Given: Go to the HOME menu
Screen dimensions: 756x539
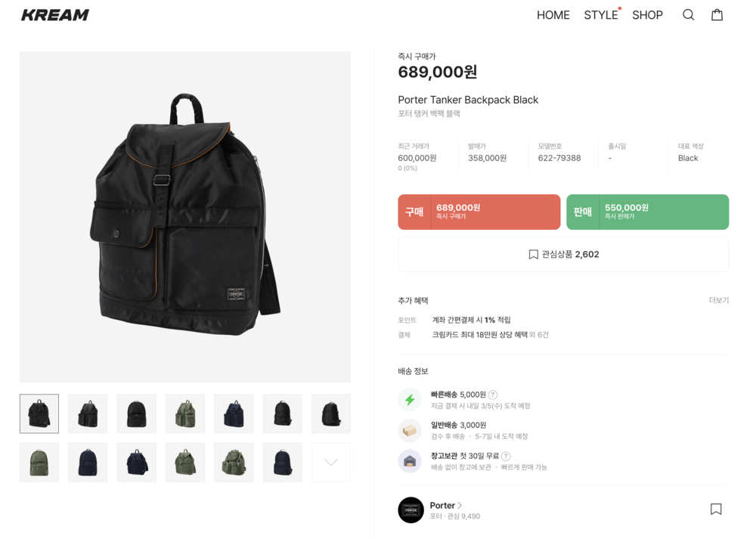Looking at the screenshot, I should point(553,15).
